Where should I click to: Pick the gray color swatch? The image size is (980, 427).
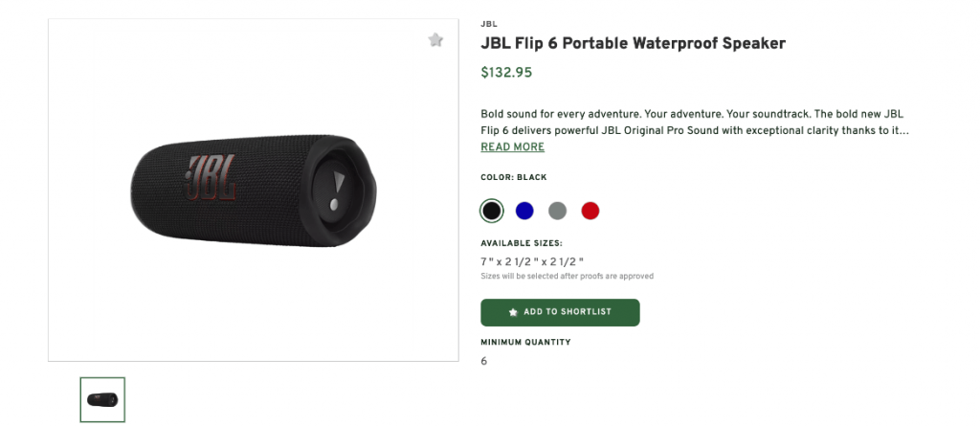point(557,211)
